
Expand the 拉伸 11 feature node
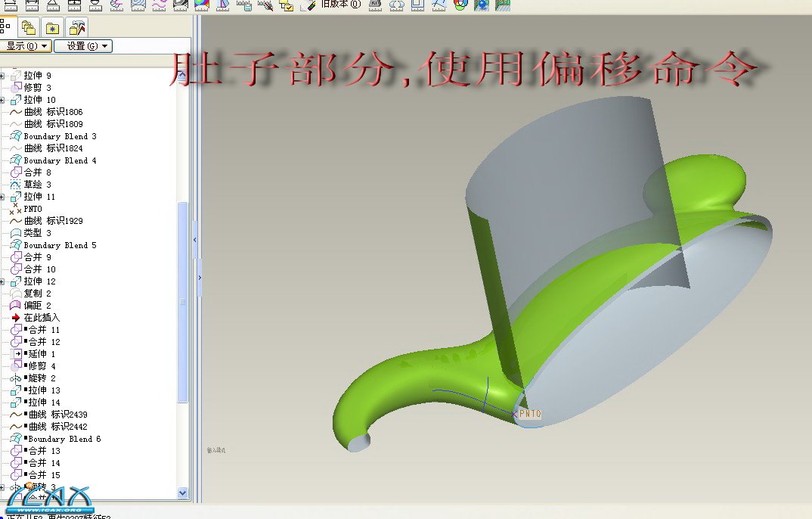[x=2, y=197]
